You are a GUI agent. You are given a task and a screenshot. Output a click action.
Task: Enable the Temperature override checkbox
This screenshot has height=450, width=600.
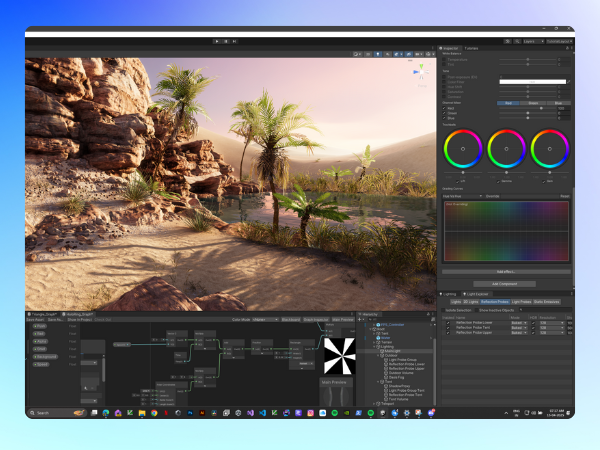tap(444, 60)
